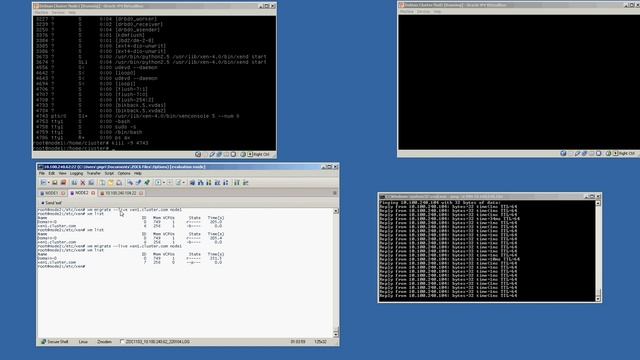Click the scroll down arrow in ping command window
This screenshot has width=640, height=360.
click(598, 299)
